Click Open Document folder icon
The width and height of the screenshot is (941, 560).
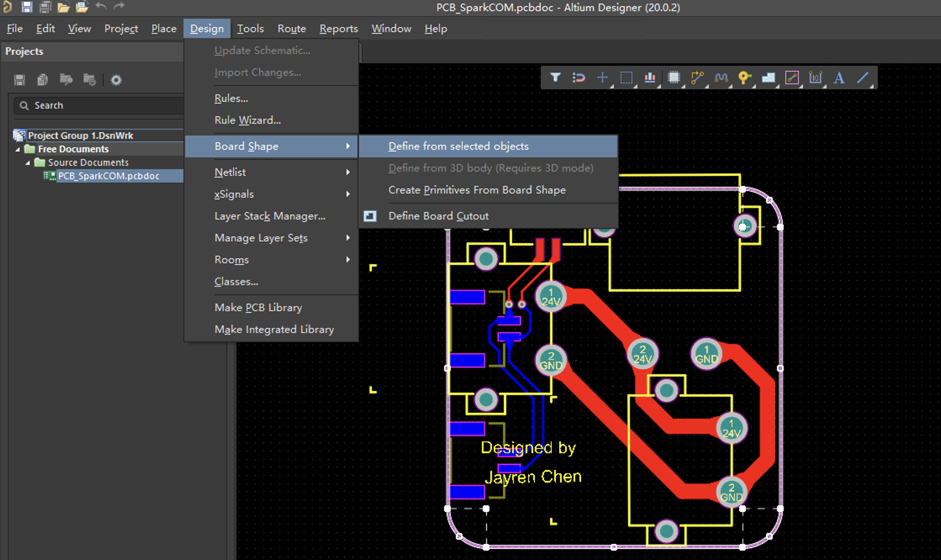(63, 7)
